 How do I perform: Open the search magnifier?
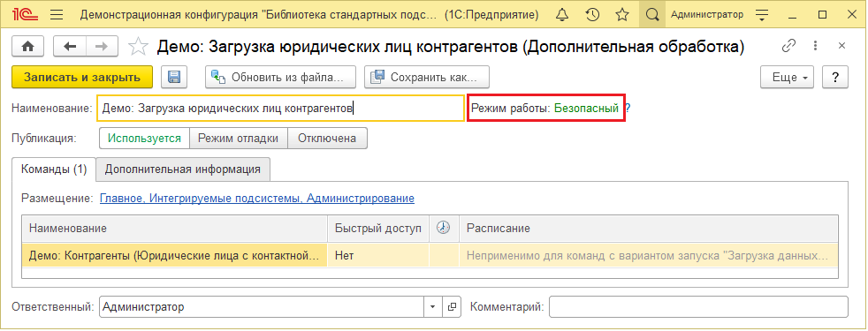pos(652,15)
